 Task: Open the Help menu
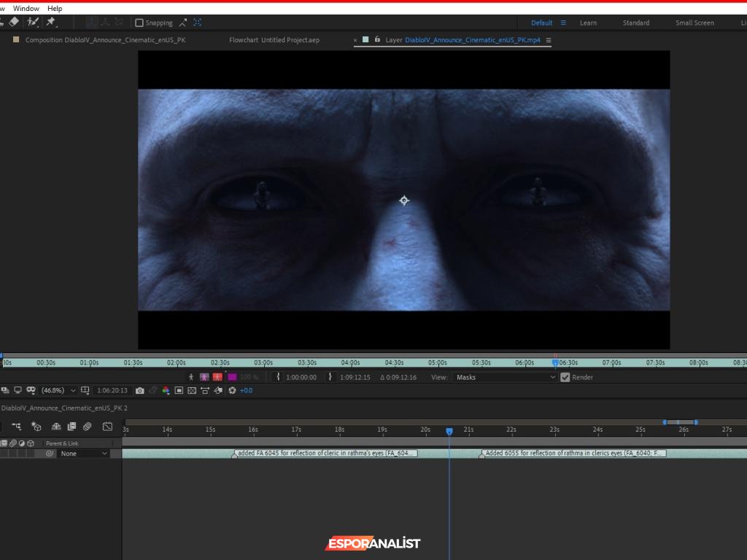point(55,8)
